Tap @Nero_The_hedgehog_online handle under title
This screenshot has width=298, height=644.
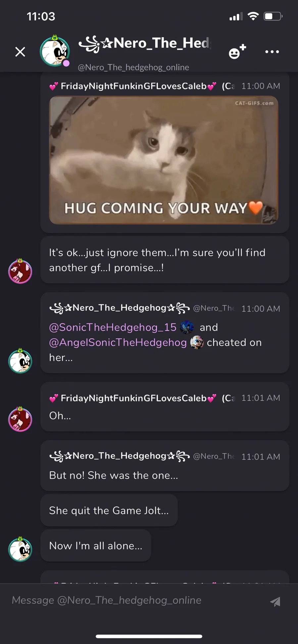[x=133, y=67]
